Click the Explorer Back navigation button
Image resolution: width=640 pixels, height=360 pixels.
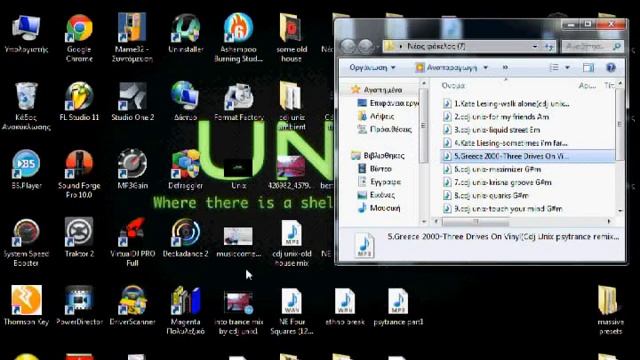(x=348, y=46)
